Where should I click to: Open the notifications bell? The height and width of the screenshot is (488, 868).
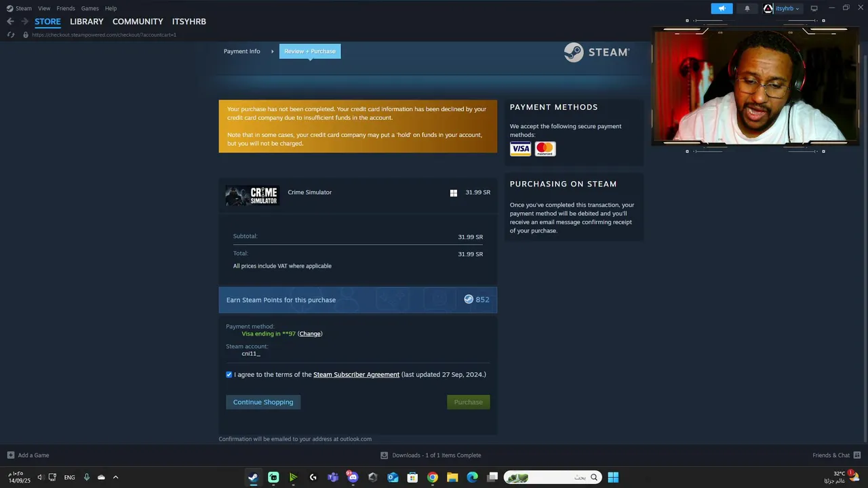pyautogui.click(x=747, y=8)
